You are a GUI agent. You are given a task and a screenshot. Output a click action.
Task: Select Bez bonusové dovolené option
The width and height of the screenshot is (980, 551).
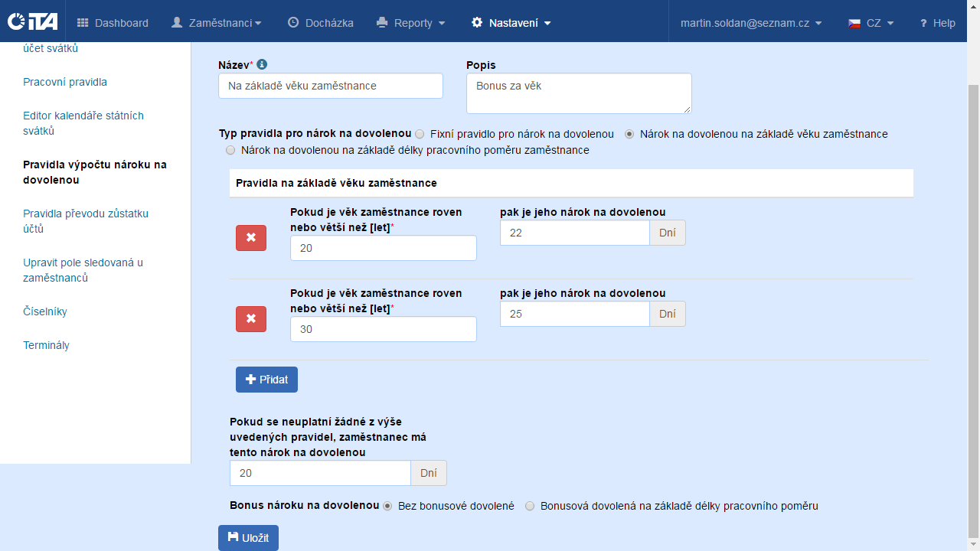(x=387, y=506)
